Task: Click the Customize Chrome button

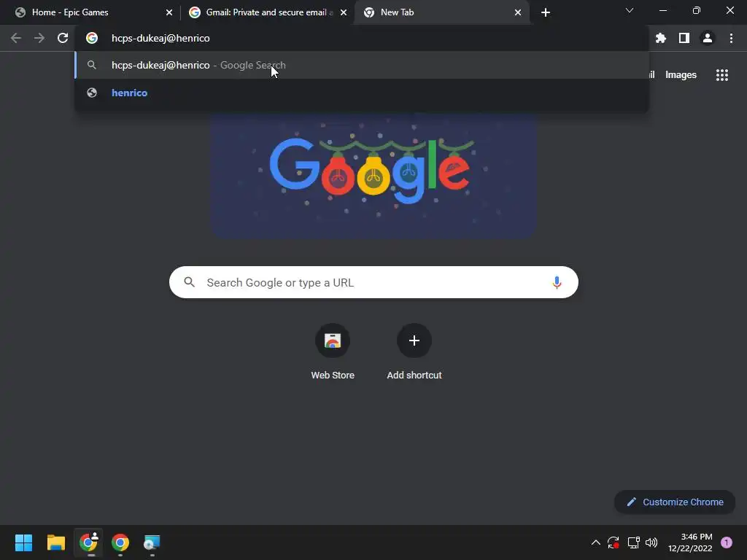Action: click(x=675, y=502)
